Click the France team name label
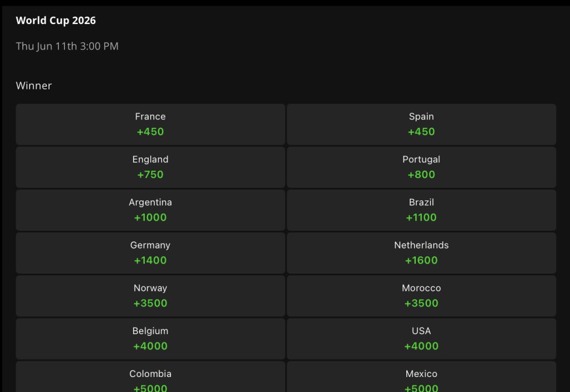Viewport: 570px width, 392px height. click(150, 117)
